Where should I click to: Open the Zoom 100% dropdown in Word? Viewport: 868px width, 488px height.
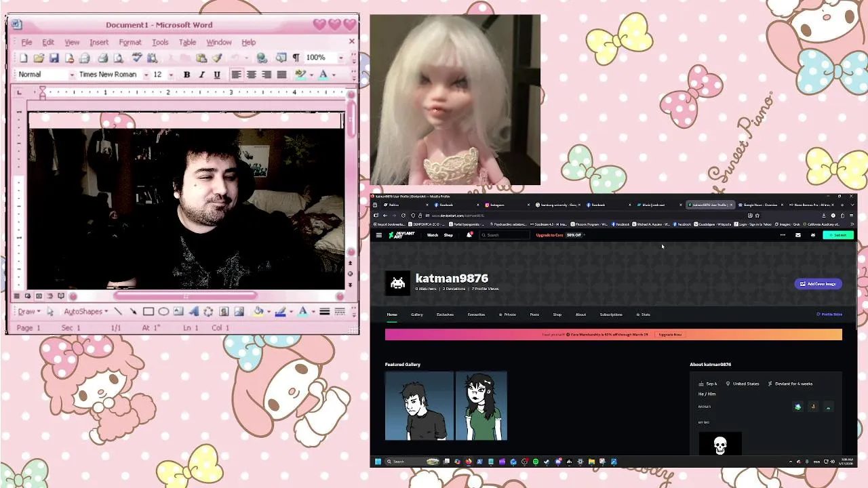pyautogui.click(x=340, y=58)
